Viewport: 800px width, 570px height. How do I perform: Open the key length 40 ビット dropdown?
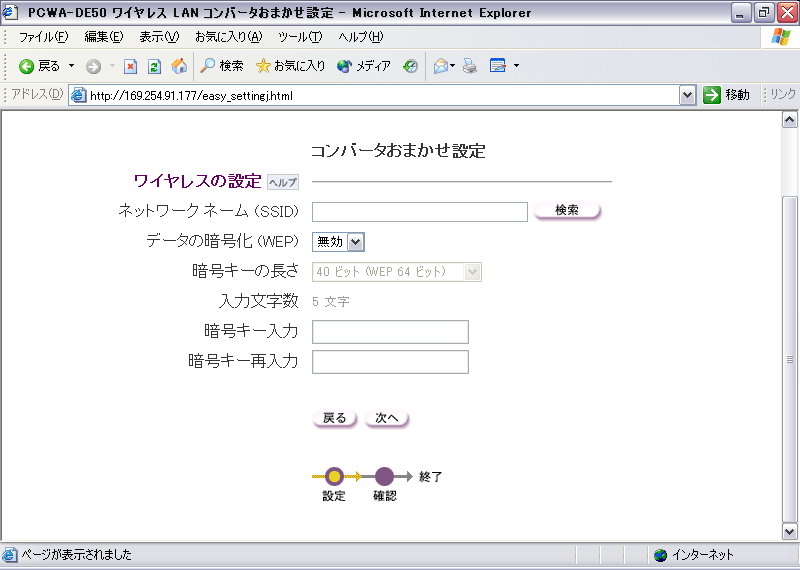(396, 272)
